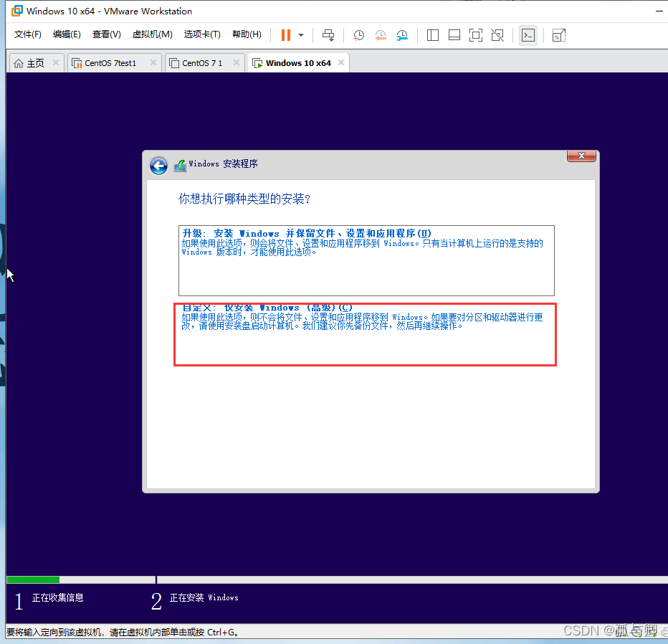Switch to Unity mode
This screenshot has height=644, width=668.
click(497, 35)
